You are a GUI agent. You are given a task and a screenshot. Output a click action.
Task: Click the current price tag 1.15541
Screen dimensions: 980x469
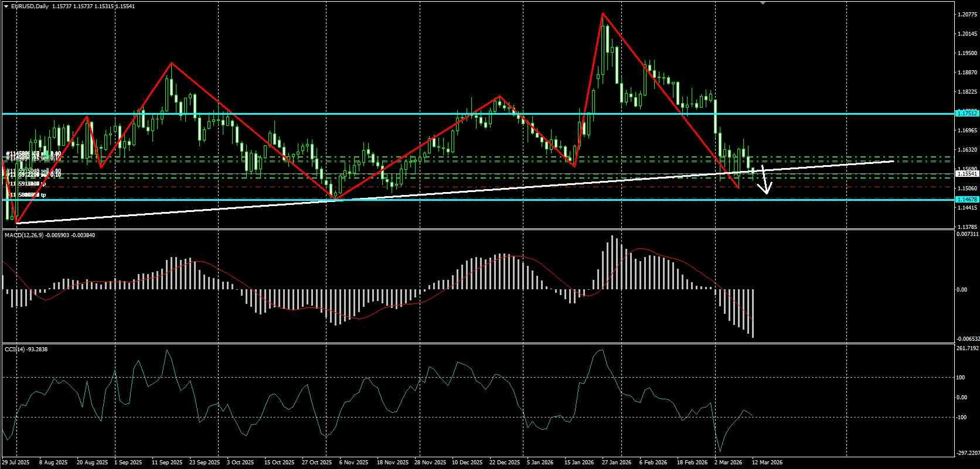(967, 174)
